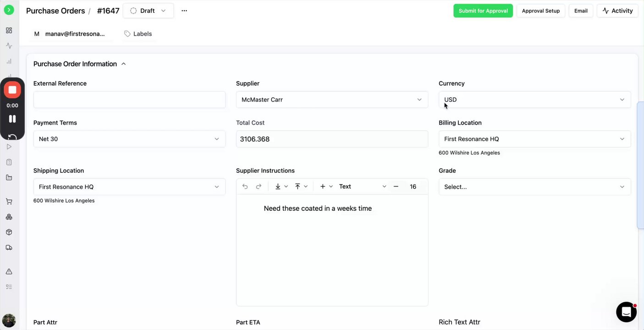
Task: Click the redo arrow in Supplier Instructions editor
Action: (259, 187)
